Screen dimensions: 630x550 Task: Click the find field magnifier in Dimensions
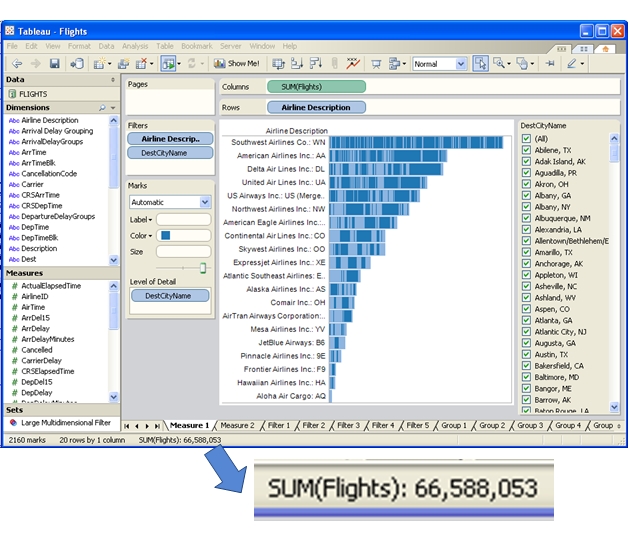(x=102, y=108)
